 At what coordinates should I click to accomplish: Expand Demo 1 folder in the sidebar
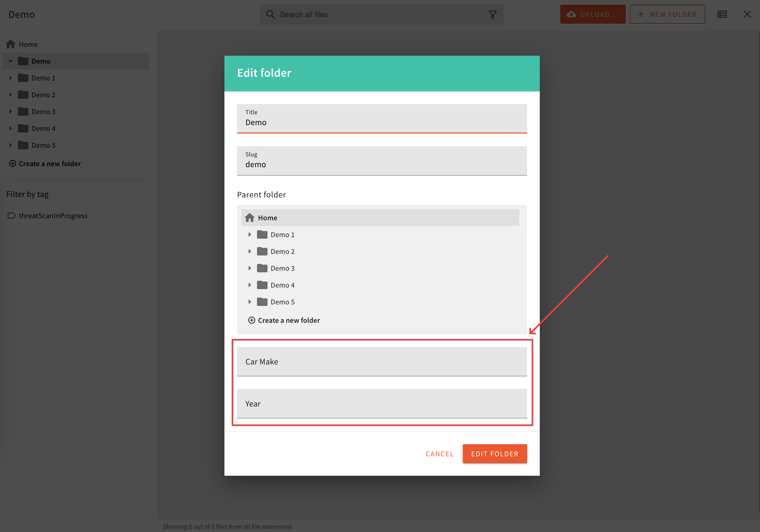click(x=10, y=78)
